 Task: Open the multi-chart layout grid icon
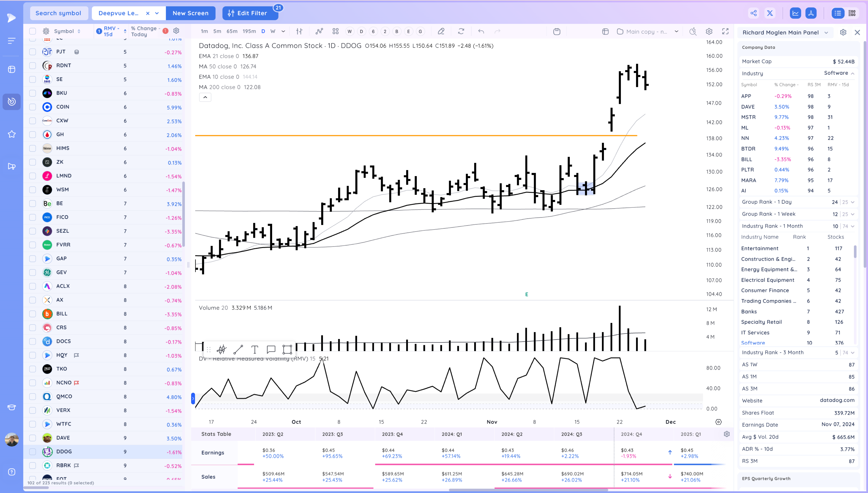(335, 31)
